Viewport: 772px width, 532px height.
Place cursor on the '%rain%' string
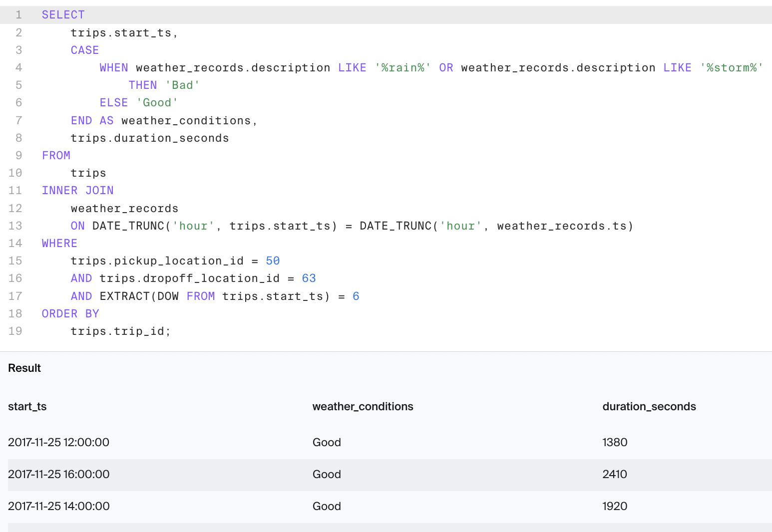(x=402, y=68)
